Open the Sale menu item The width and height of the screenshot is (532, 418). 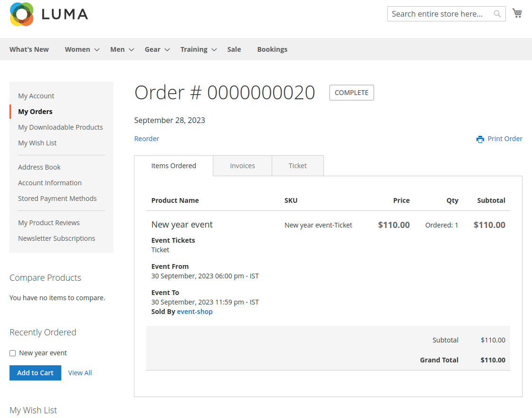(x=234, y=49)
